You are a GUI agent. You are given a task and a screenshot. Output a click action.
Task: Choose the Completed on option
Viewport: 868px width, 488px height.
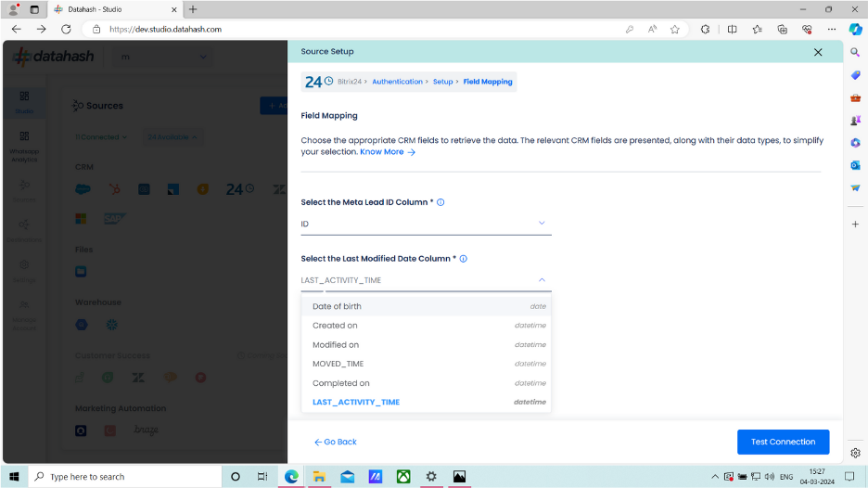(426, 383)
